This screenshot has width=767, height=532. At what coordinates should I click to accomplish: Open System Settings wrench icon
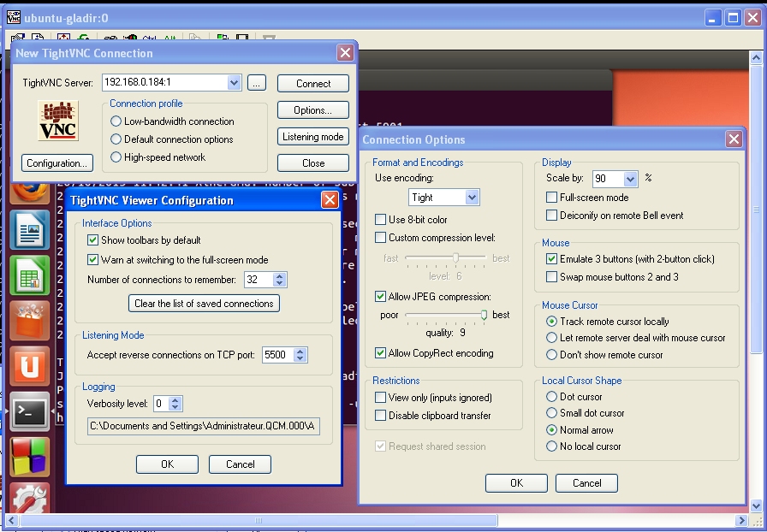pos(30,500)
